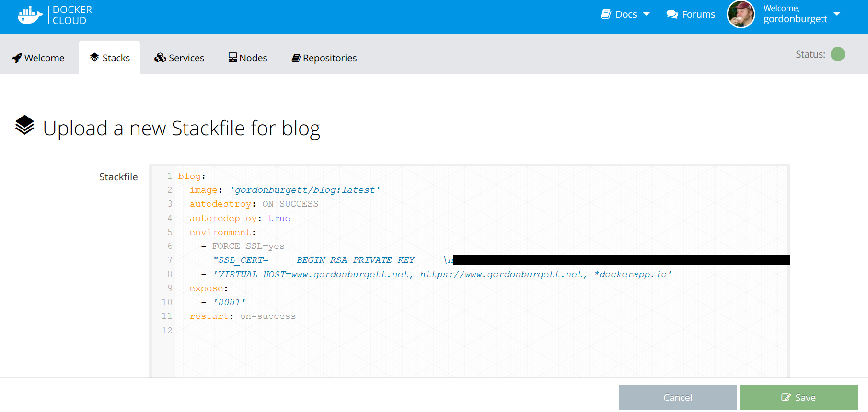The image size is (868, 412).
Task: Click line number 12 in gutter
Action: point(167,330)
